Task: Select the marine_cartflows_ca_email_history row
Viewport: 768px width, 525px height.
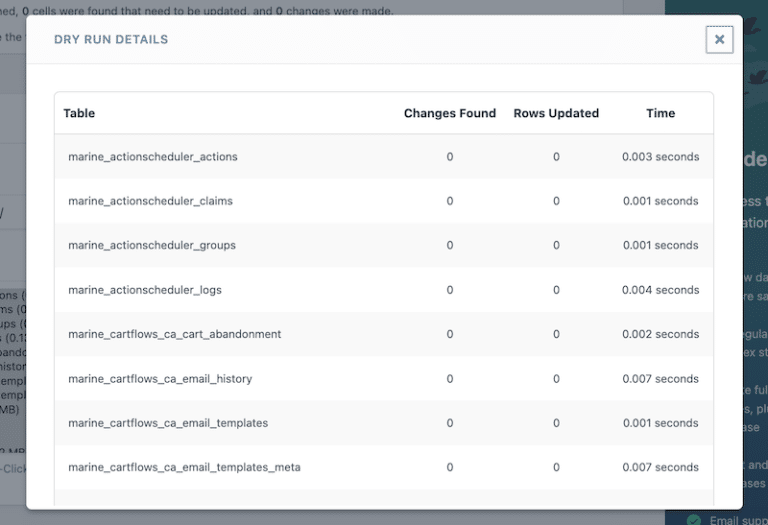Action: tap(160, 379)
